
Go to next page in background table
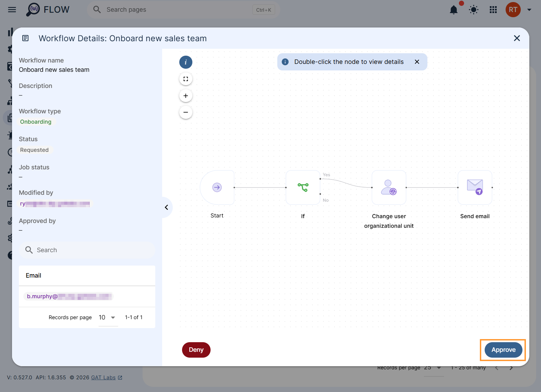point(511,368)
